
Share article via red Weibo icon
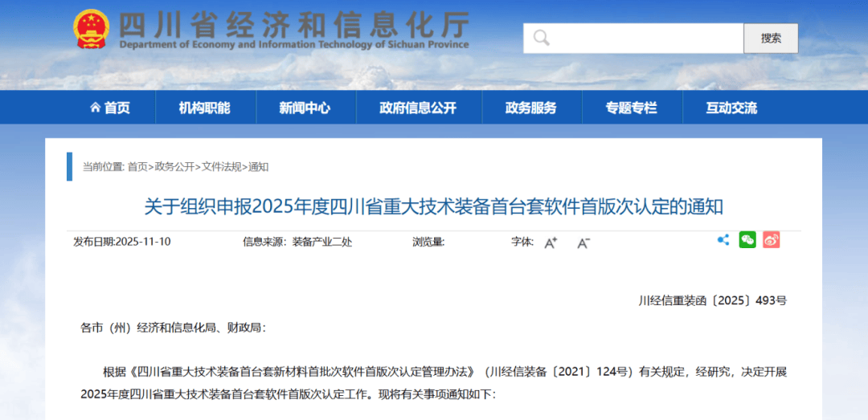772,240
